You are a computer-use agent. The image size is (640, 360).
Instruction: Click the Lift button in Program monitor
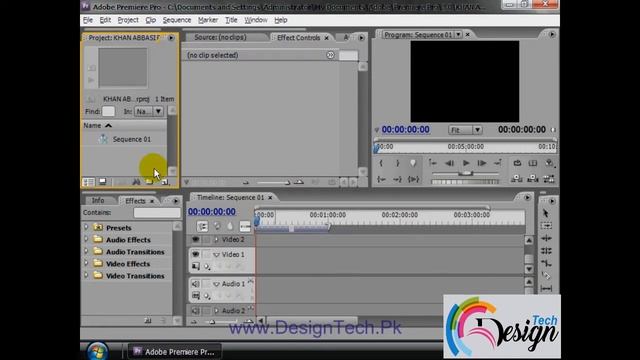click(517, 179)
